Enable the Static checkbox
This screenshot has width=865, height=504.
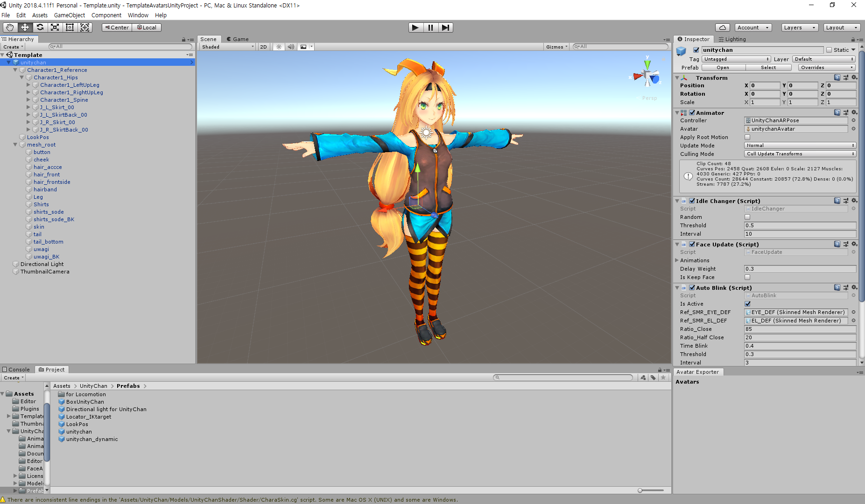tap(829, 50)
